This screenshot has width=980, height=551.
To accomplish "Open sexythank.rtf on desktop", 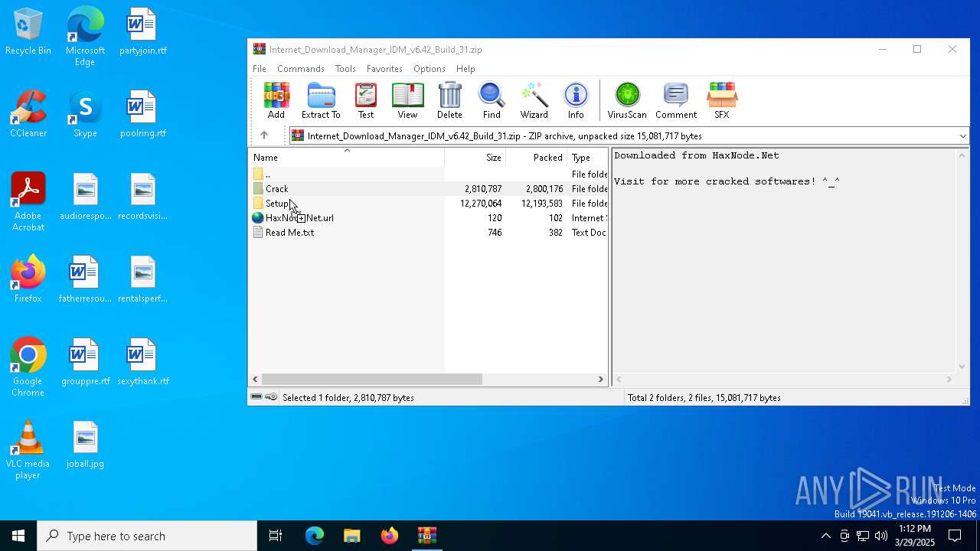I will (143, 363).
